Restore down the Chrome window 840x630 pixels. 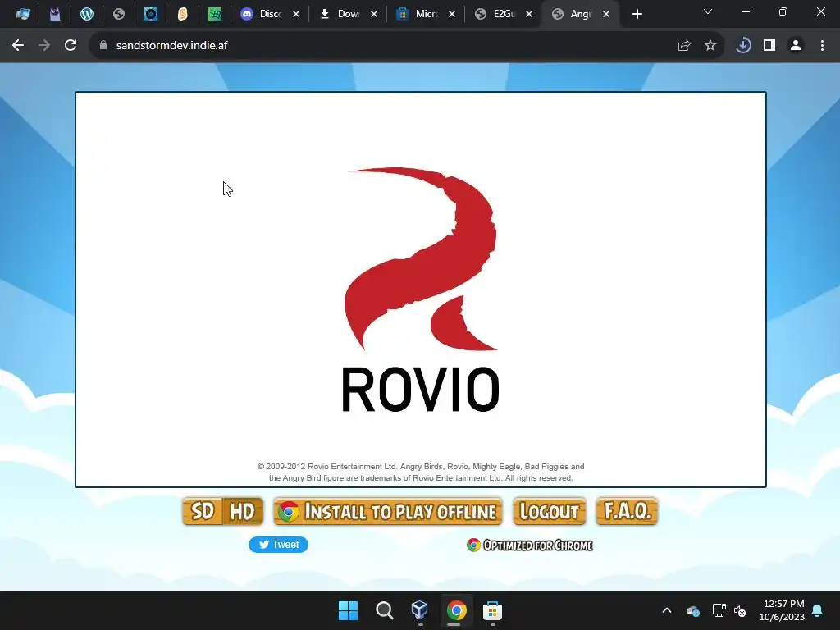click(x=783, y=11)
